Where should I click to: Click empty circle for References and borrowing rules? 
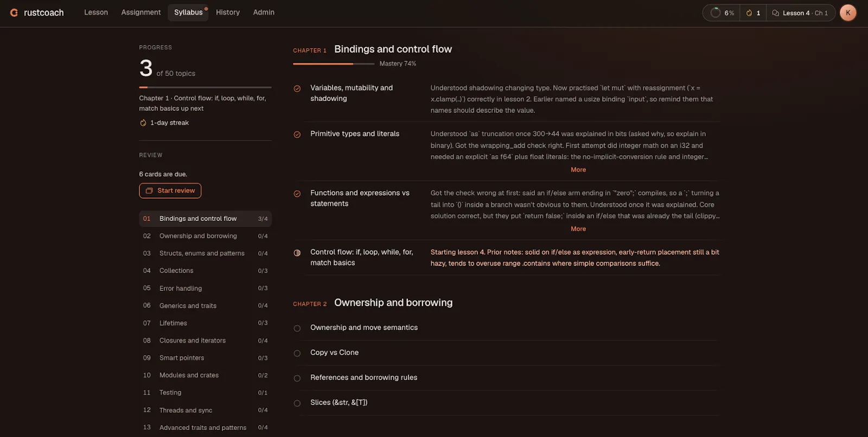tap(297, 378)
